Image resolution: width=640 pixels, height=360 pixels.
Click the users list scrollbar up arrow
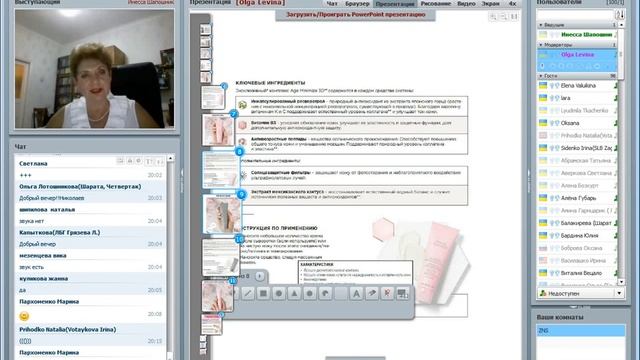(x=621, y=25)
